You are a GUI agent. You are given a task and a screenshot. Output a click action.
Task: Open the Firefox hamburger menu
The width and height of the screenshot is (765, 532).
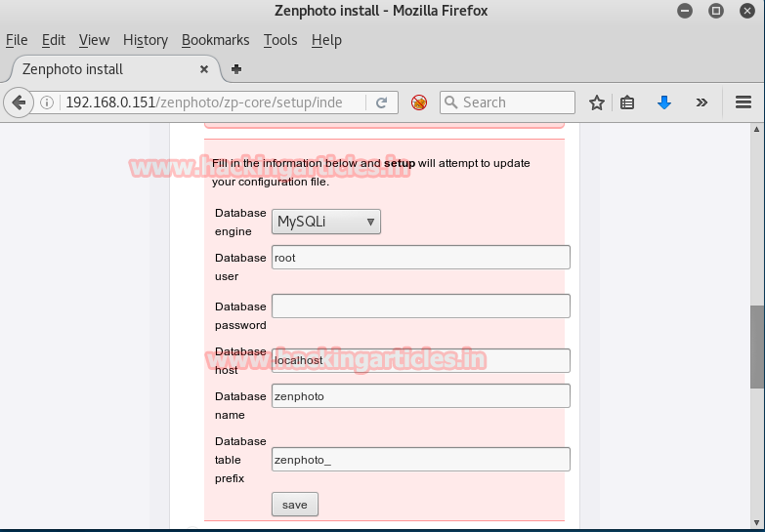point(744,102)
